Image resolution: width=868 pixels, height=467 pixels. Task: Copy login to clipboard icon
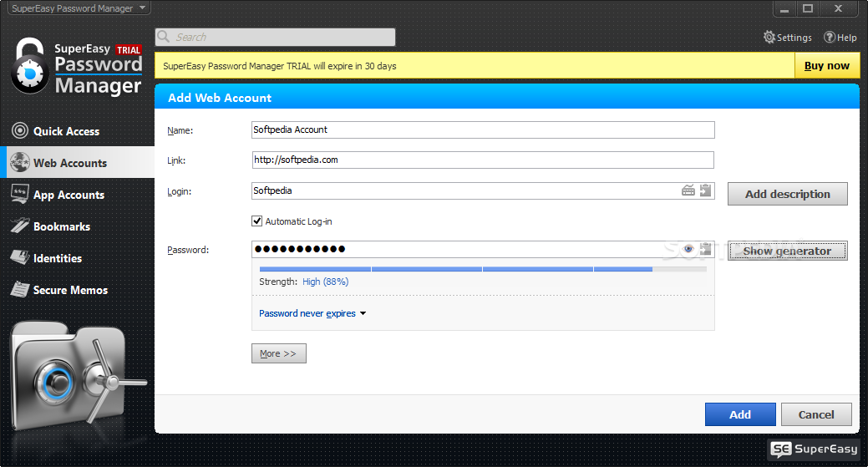click(x=705, y=190)
